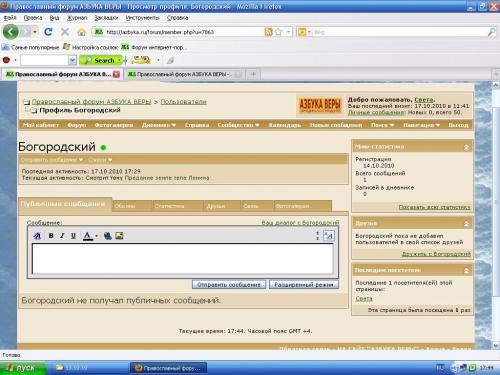Open the Православный форум АЗБУКА ВЕРЫ breadcrumb

(91, 101)
